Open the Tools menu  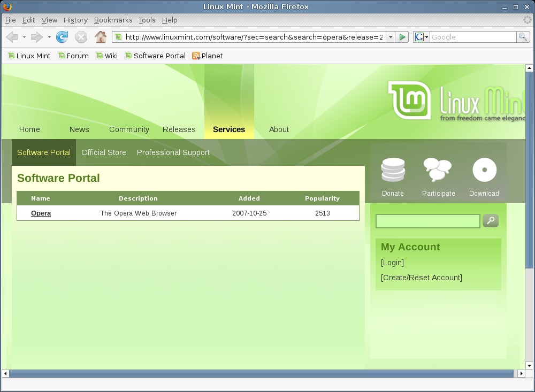tap(147, 20)
